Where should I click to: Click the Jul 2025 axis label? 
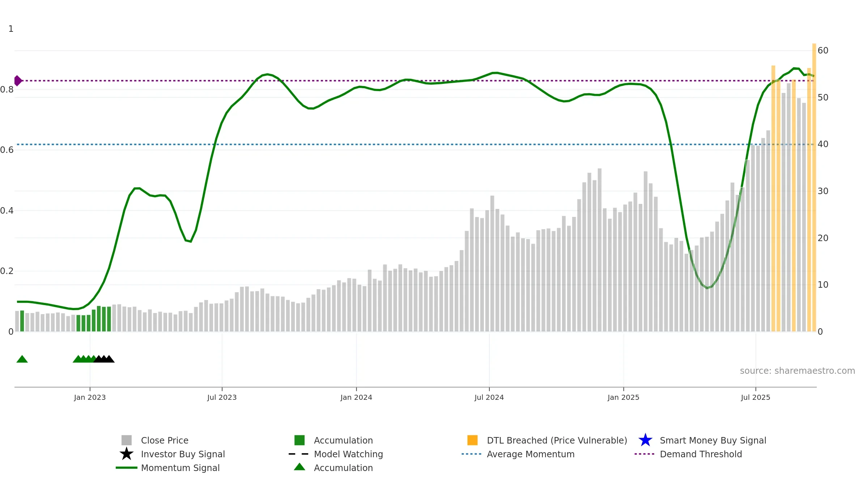click(756, 397)
